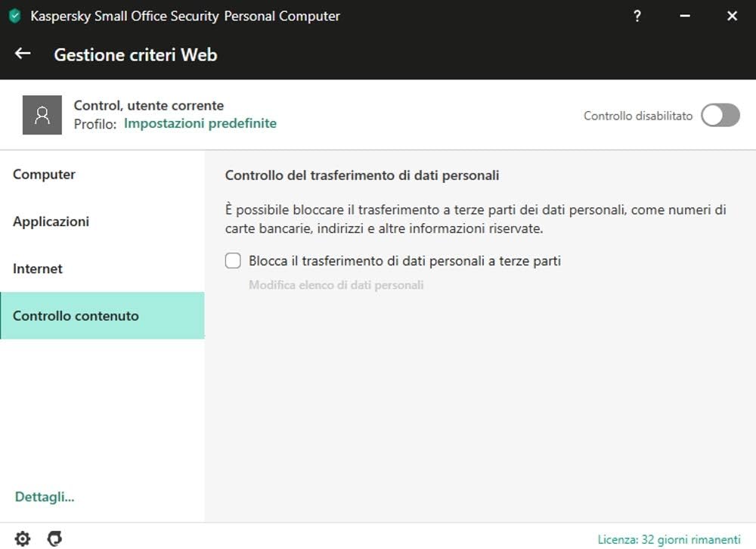Click Modifica elenco di dati personali
Viewport: 756px width, 549px height.
pos(336,285)
